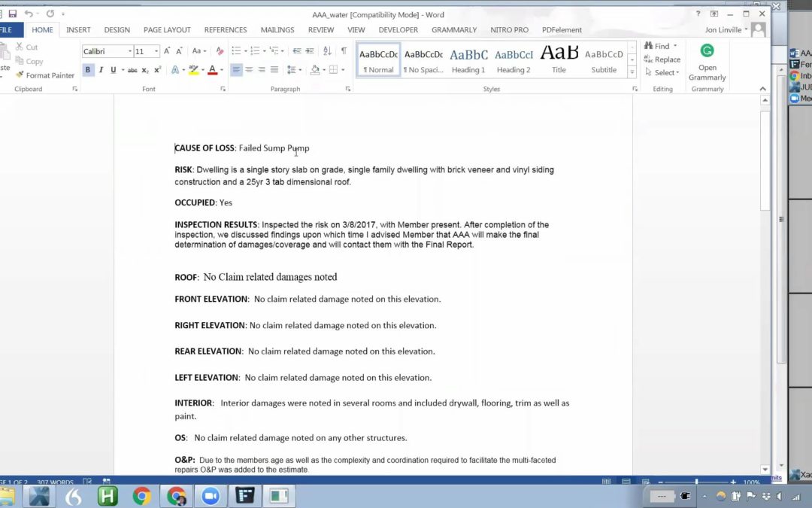Click the zoom slider in status bar
Image resolution: width=812 pixels, height=508 pixels.
[696, 482]
